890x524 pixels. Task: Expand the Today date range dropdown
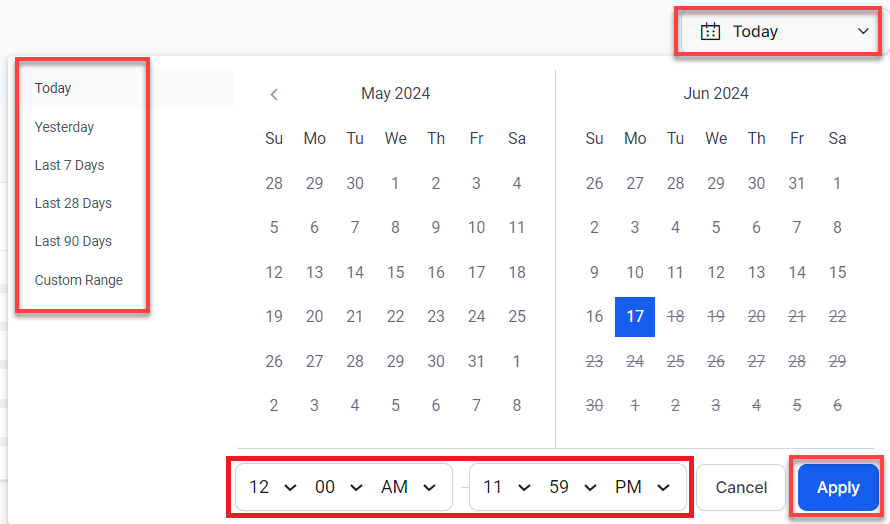[x=863, y=32]
